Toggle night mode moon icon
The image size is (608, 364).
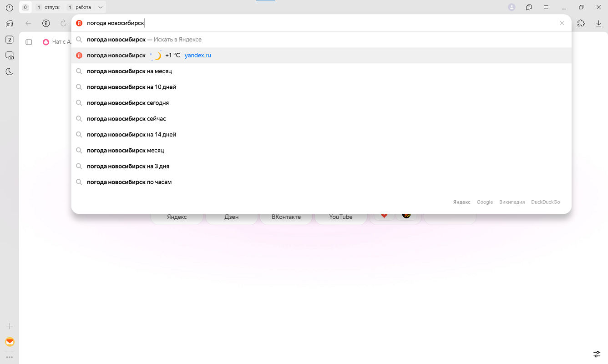coord(9,71)
